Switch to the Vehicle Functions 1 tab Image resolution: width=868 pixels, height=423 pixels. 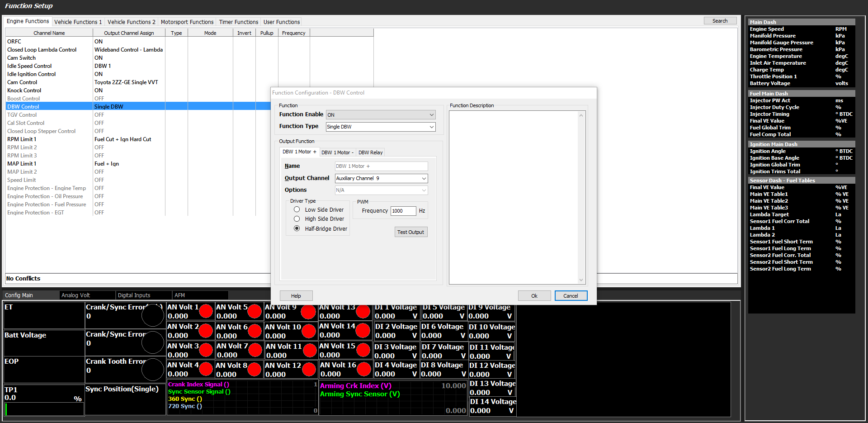tap(78, 22)
